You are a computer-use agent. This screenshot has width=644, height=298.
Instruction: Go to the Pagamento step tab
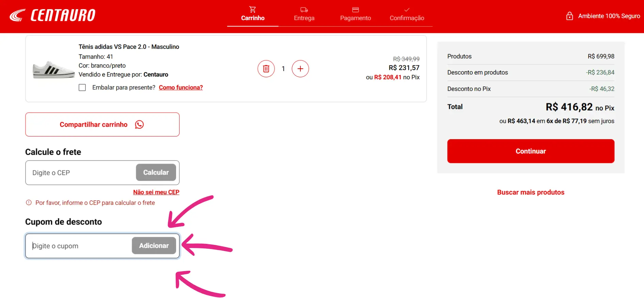(x=356, y=14)
